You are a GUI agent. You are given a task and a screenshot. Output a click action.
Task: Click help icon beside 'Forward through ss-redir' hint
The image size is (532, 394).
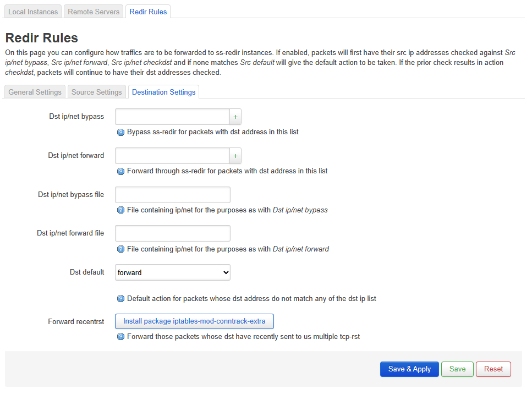(121, 171)
